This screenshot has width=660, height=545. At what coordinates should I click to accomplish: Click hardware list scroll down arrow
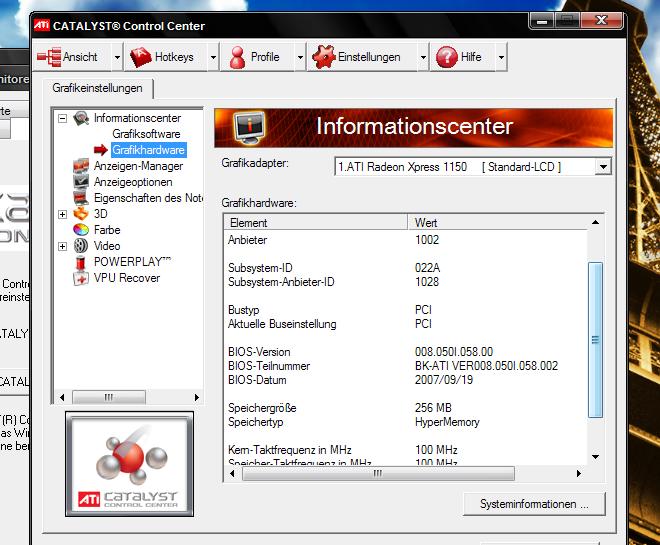(595, 457)
